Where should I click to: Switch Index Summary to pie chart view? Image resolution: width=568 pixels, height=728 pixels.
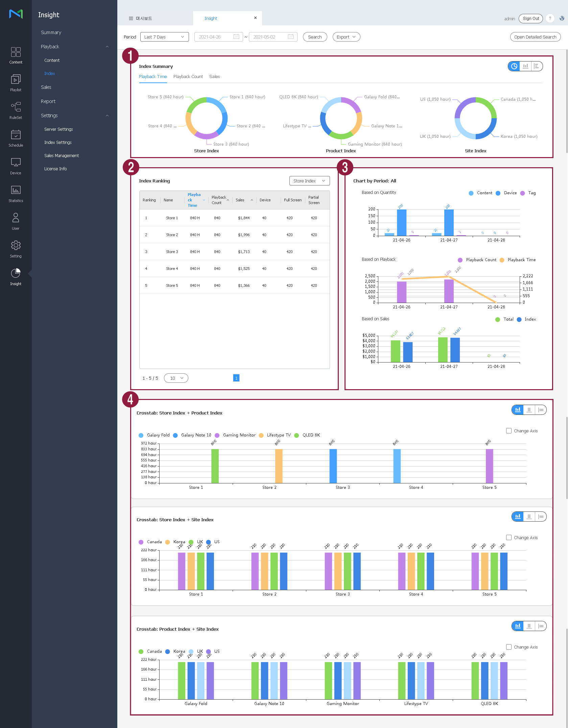click(514, 66)
